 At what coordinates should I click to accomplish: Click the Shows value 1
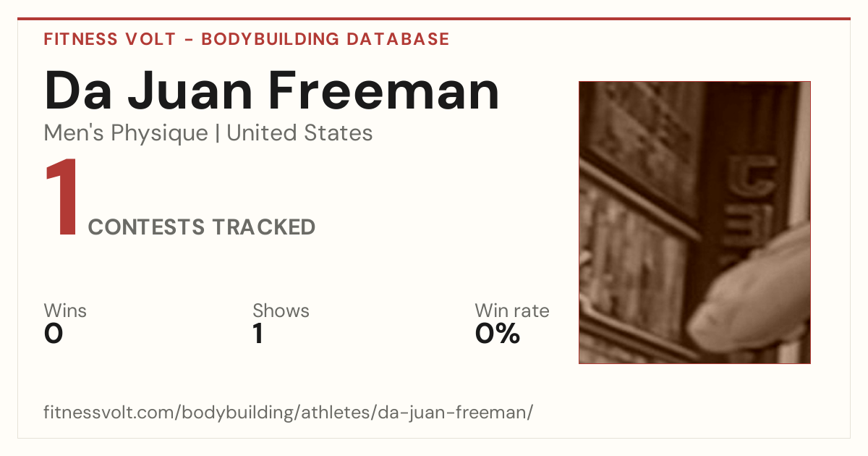258,334
